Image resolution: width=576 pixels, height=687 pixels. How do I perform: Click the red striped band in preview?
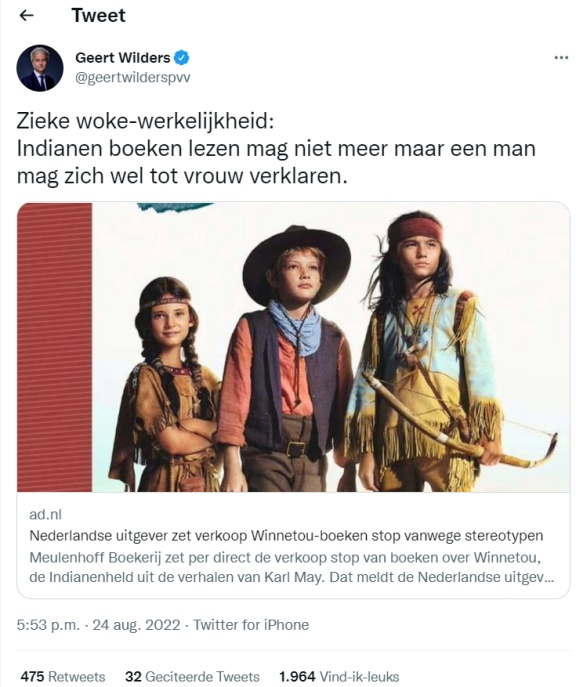[x=54, y=347]
